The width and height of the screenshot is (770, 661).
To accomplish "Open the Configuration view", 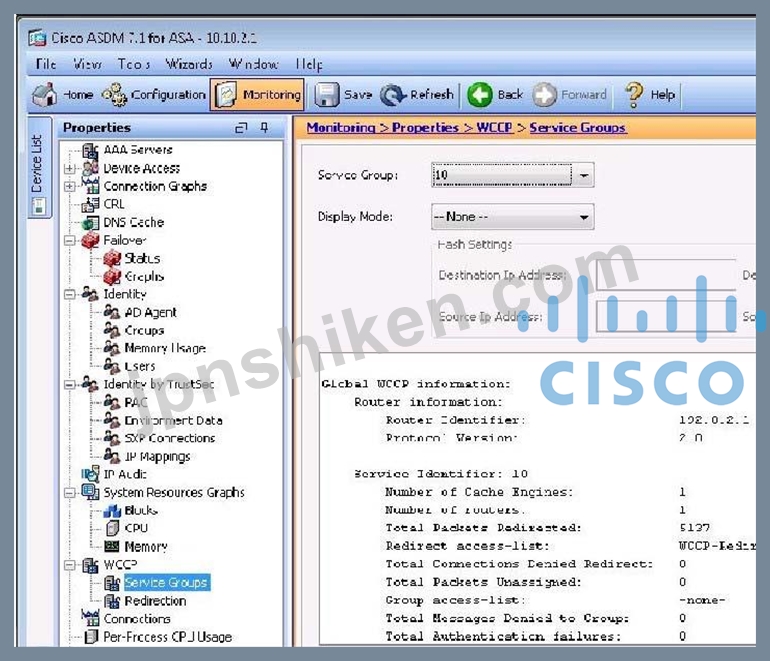I will coord(154,94).
